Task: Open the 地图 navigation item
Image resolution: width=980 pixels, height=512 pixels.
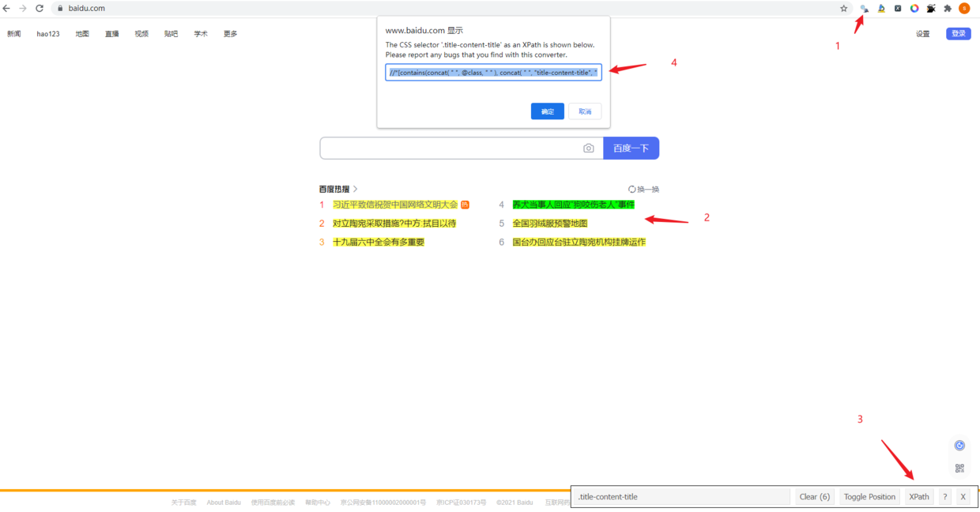Action: pos(82,34)
